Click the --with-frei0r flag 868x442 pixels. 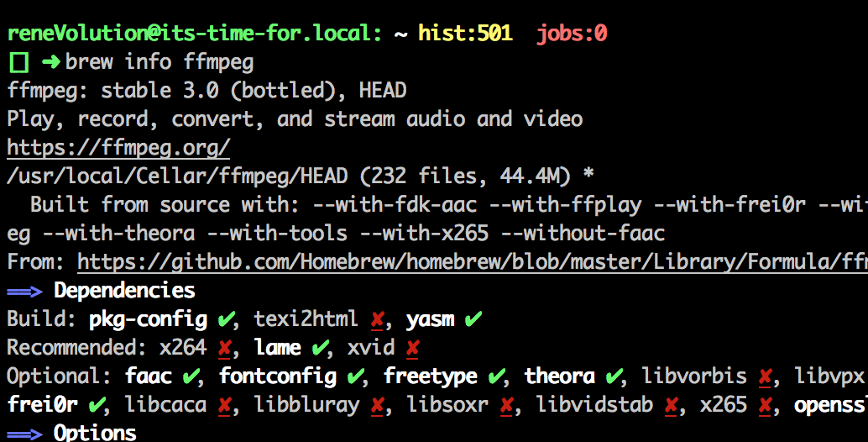click(730, 205)
